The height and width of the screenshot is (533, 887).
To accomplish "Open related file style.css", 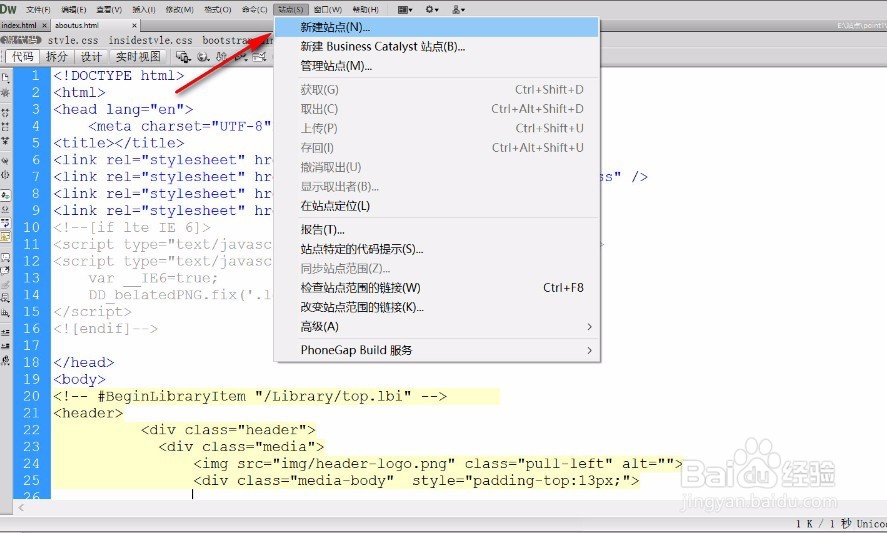I will [x=73, y=40].
